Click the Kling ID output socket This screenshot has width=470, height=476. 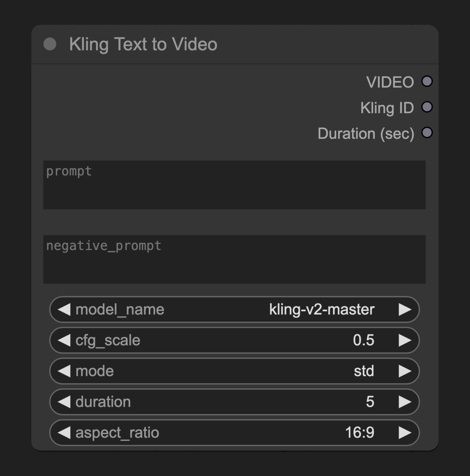coord(427,107)
